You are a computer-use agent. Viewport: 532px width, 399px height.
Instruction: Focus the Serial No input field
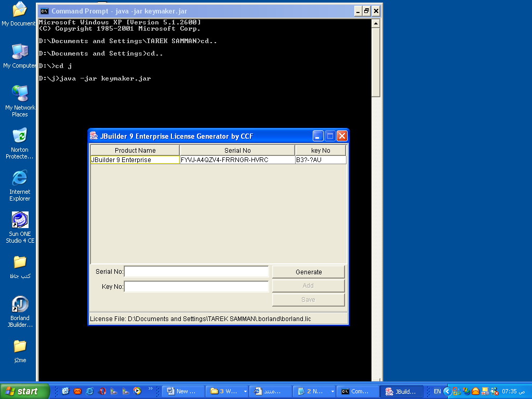pyautogui.click(x=196, y=271)
